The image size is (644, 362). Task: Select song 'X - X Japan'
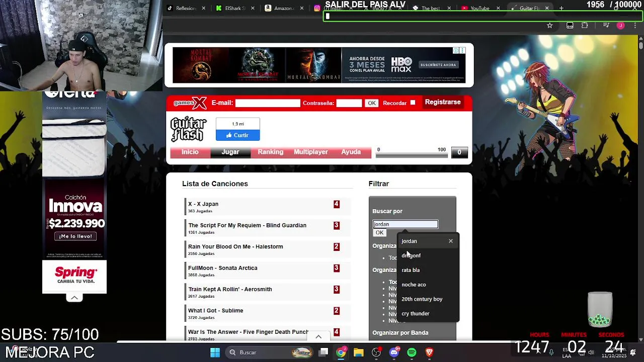203,204
